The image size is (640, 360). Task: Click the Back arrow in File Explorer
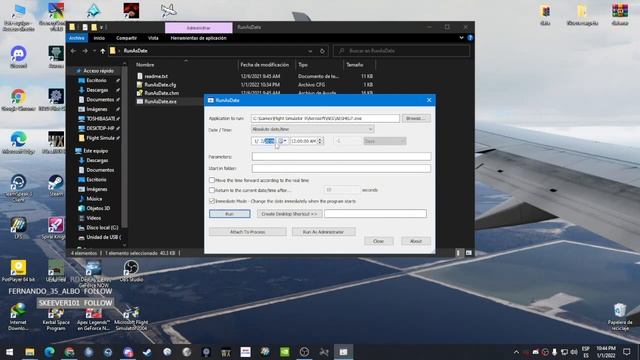[x=73, y=51]
